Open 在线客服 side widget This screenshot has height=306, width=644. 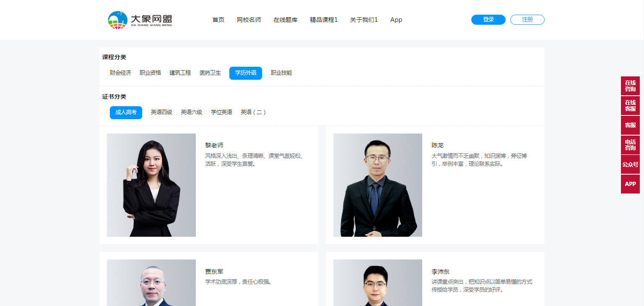click(x=630, y=106)
